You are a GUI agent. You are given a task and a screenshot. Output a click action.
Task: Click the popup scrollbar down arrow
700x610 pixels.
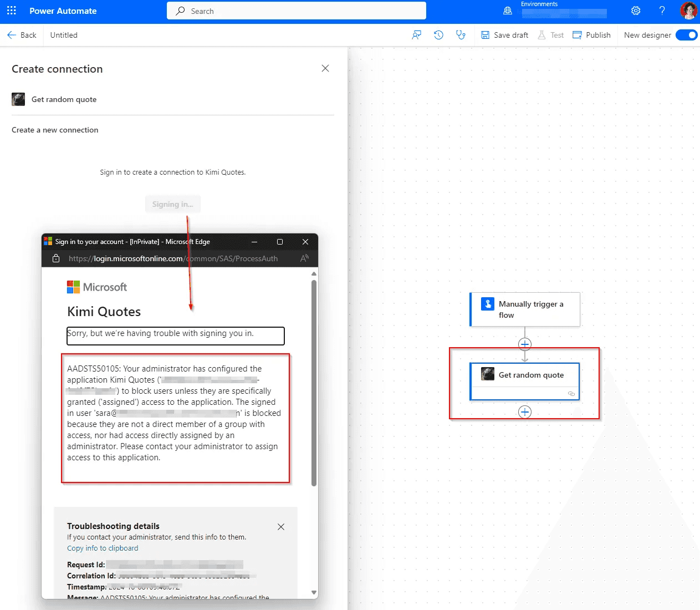[x=314, y=593]
